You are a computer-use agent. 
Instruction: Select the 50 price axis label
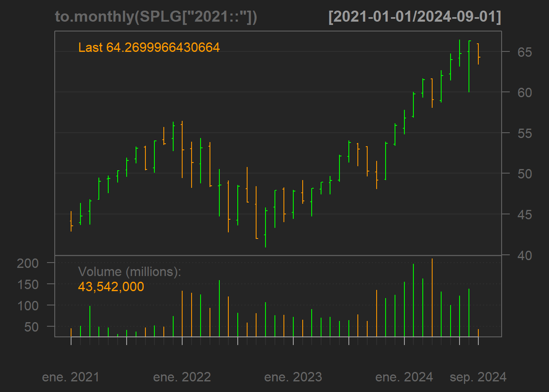pos(524,174)
